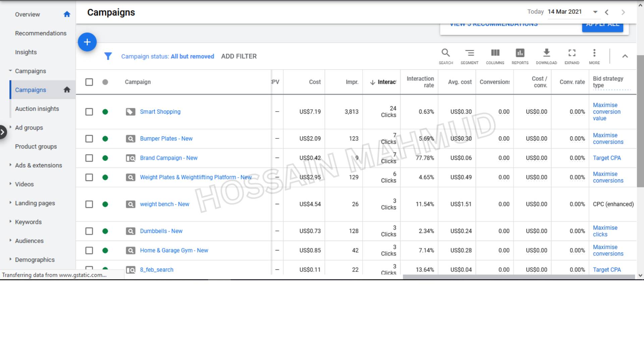Viewport: 644px width, 362px height.
Task: Open Insights in the sidebar
Action: [x=26, y=52]
